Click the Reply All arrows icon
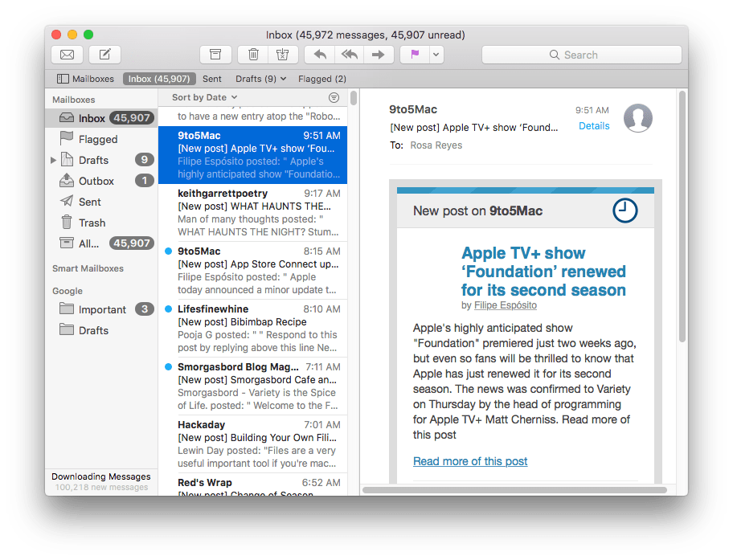Image resolution: width=733 pixels, height=560 pixels. click(349, 55)
